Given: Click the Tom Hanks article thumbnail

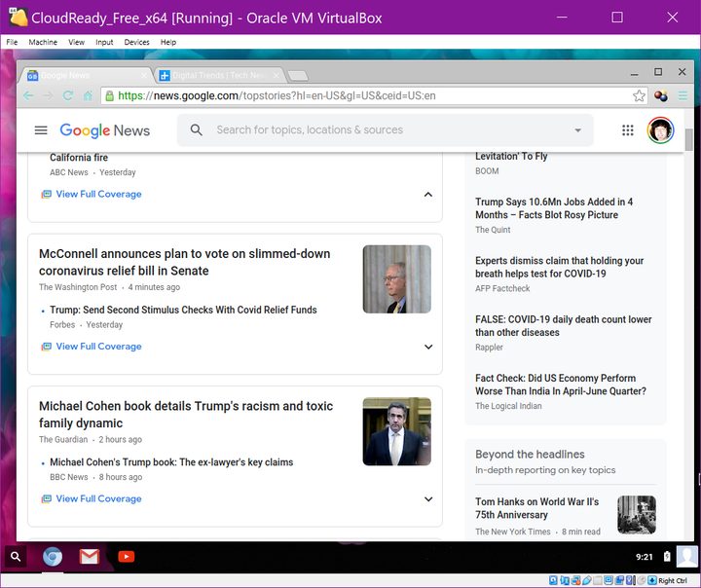Looking at the screenshot, I should tap(637, 515).
